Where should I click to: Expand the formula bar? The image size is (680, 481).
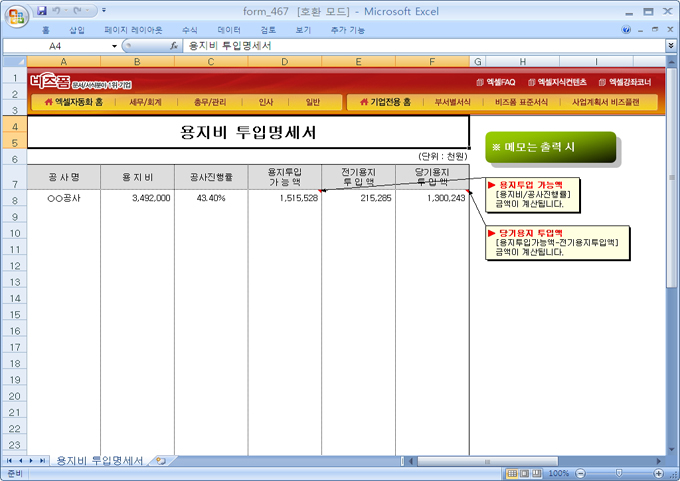click(x=670, y=46)
